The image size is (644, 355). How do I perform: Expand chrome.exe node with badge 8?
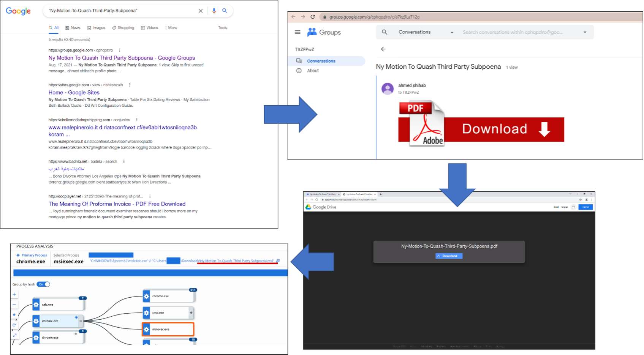coord(76,334)
